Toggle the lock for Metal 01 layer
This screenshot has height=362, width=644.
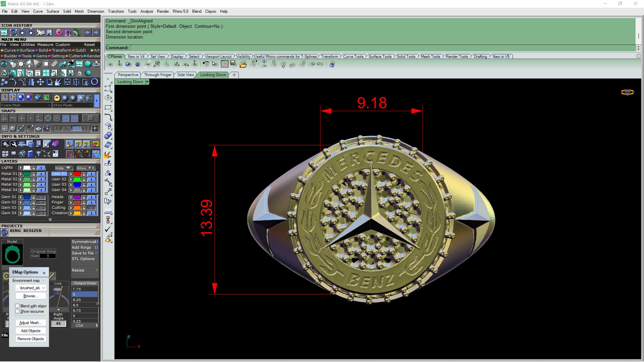point(34,174)
